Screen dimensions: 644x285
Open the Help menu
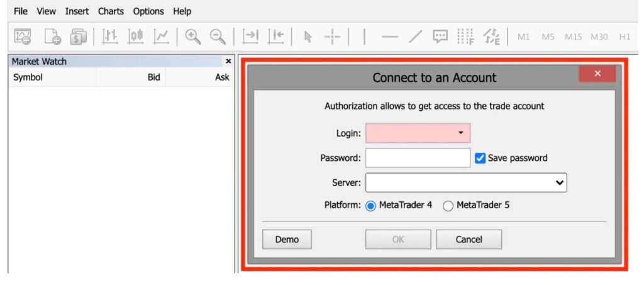tap(182, 11)
